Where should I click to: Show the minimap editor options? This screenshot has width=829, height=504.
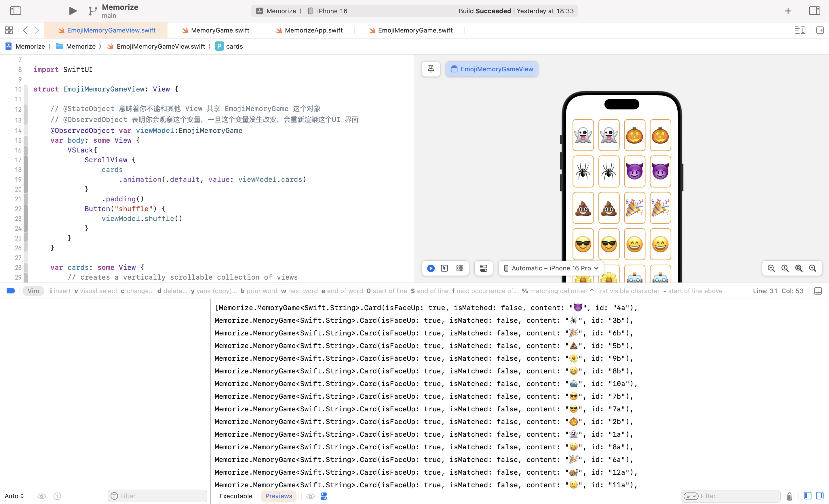800,30
